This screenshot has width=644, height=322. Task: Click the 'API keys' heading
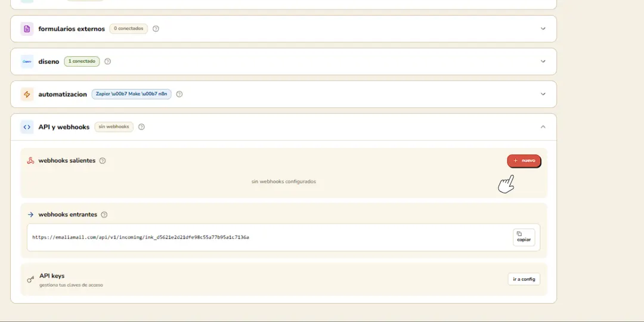(x=52, y=276)
